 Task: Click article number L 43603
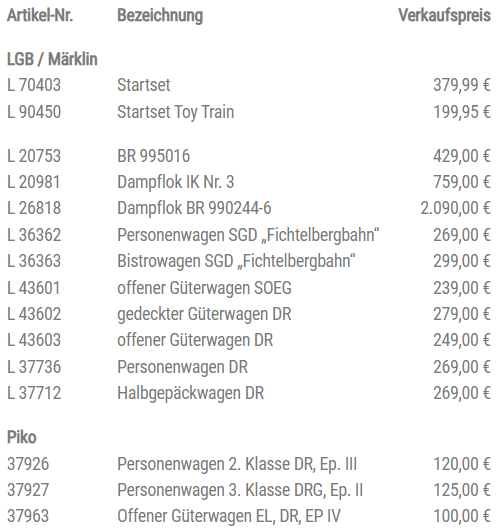34,340
